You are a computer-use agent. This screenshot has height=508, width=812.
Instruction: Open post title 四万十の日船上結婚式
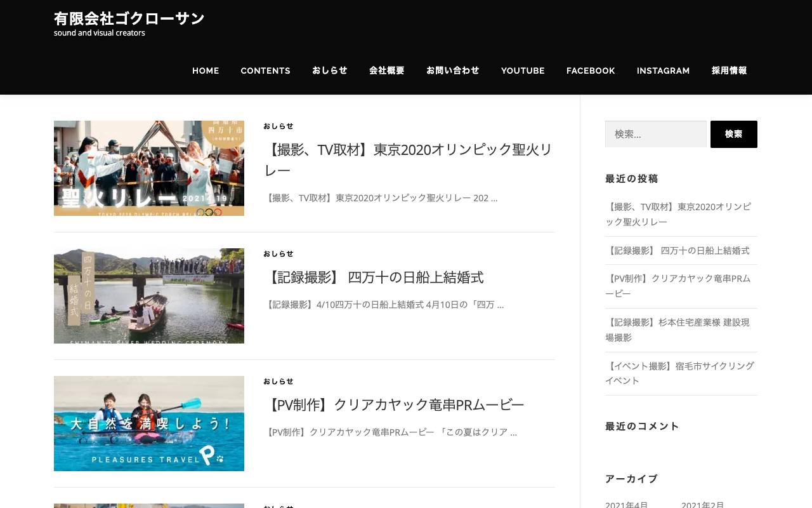tap(374, 277)
